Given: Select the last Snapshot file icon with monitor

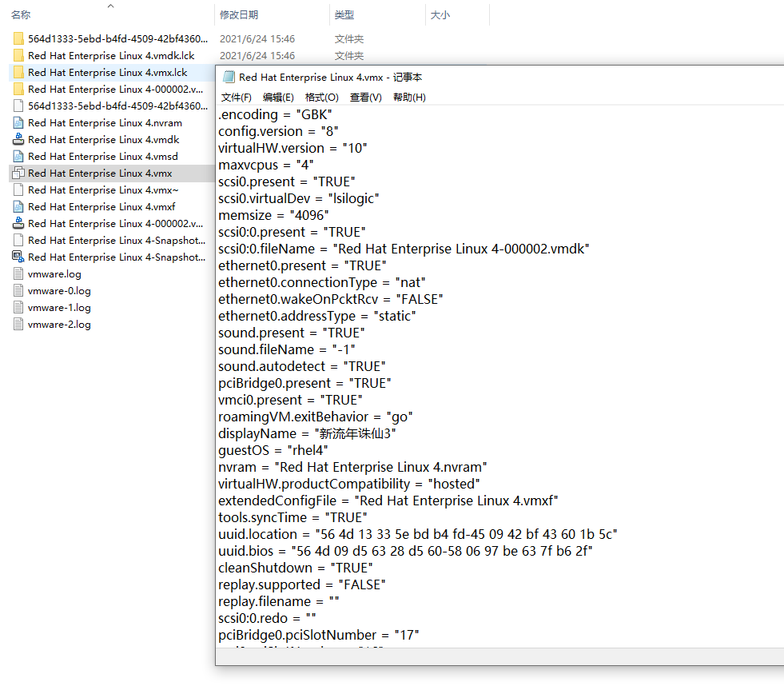Looking at the screenshot, I should point(18,257).
